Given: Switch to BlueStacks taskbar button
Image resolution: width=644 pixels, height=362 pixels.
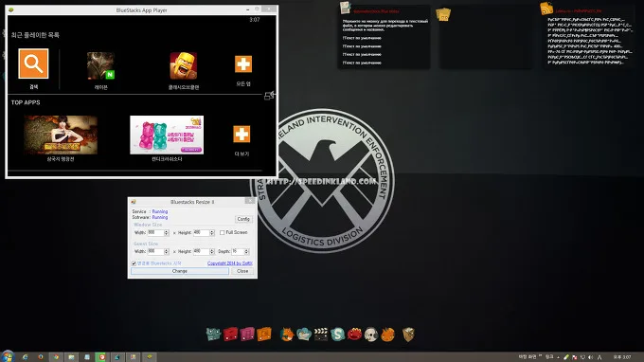Looking at the screenshot, I should [x=150, y=357].
